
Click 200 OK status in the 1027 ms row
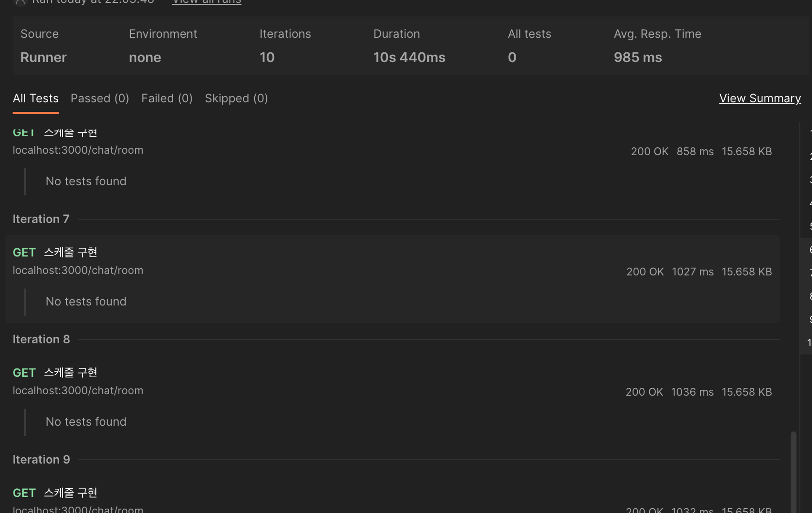645,272
